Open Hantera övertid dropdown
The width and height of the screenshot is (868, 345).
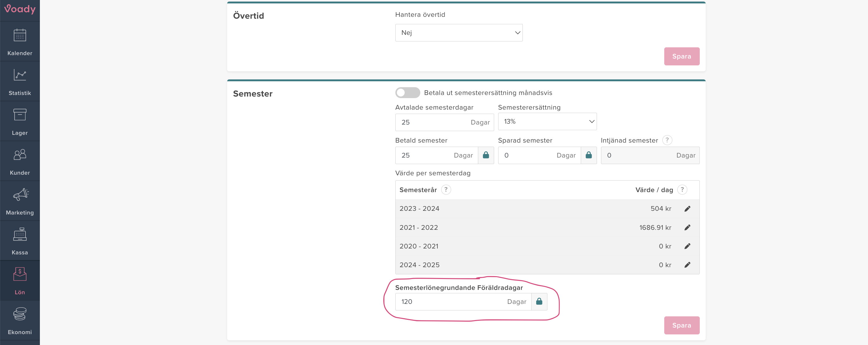tap(459, 33)
